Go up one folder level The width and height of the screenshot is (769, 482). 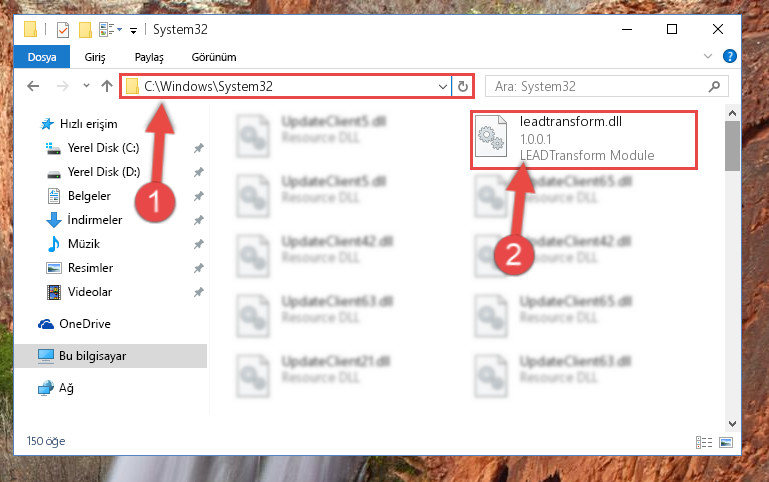106,86
